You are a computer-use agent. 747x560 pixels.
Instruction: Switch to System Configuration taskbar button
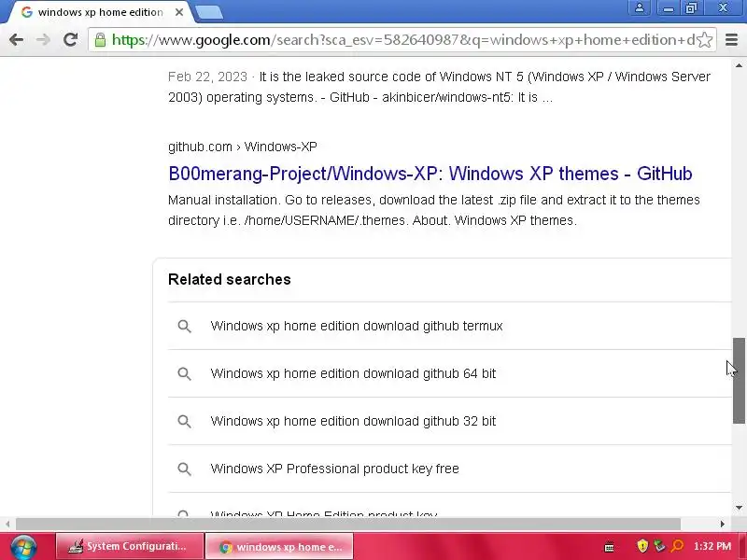(x=129, y=546)
